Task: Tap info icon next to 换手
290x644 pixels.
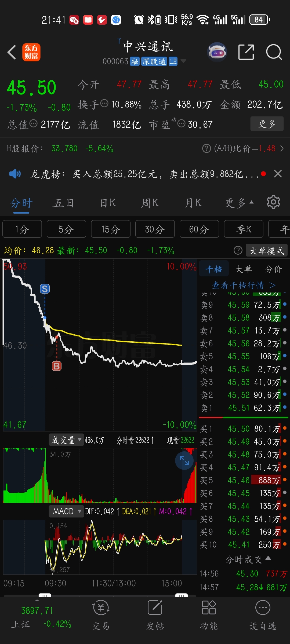Action: point(104,103)
